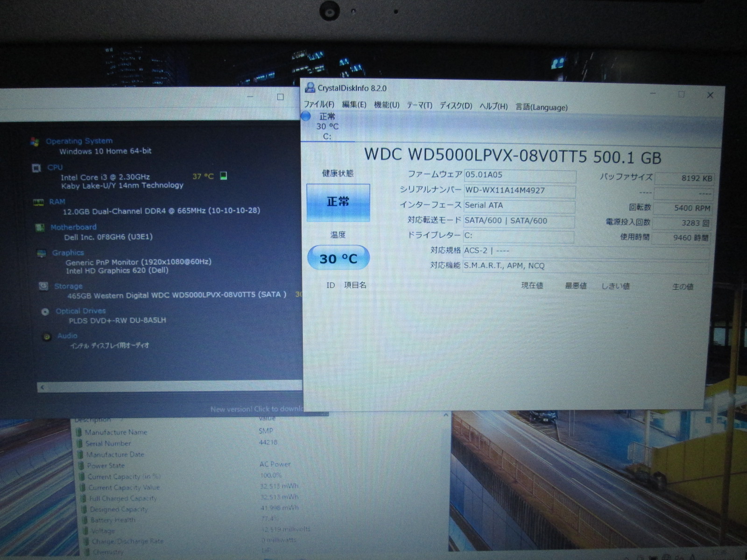Click the Optical Drives disc icon
Image resolution: width=747 pixels, height=560 pixels.
pos(45,311)
